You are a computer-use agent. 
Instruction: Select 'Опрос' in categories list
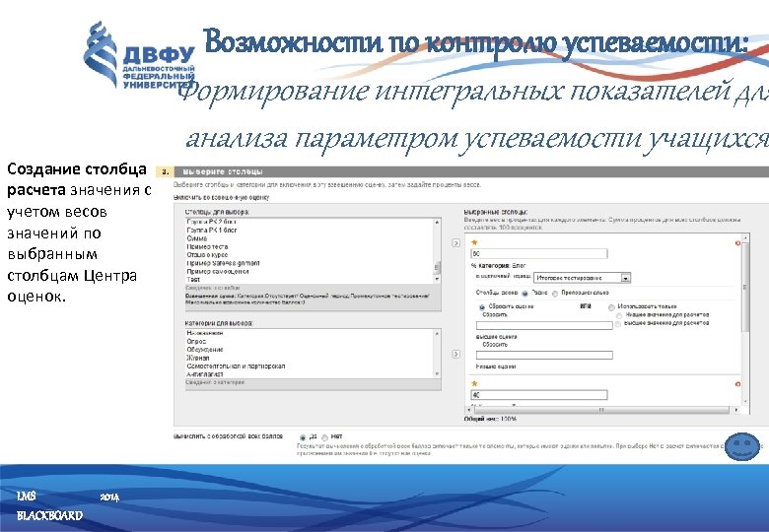point(196,342)
